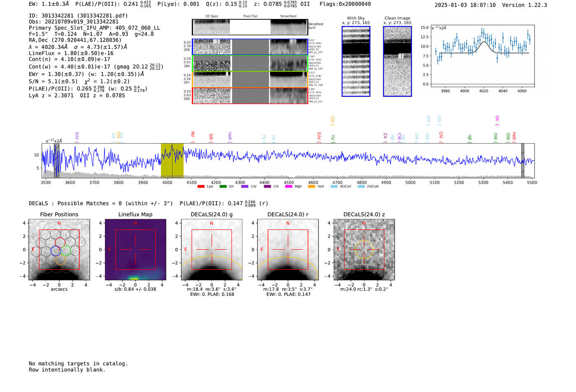The height and width of the screenshot is (392, 576).
Task: Click the yellow aperture circle in DECaLS z
Action: tap(364, 250)
